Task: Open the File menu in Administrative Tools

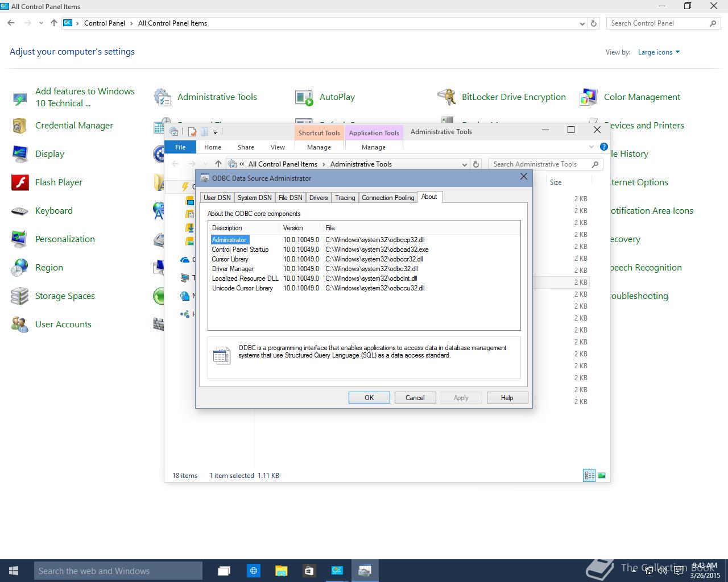Action: [x=180, y=147]
